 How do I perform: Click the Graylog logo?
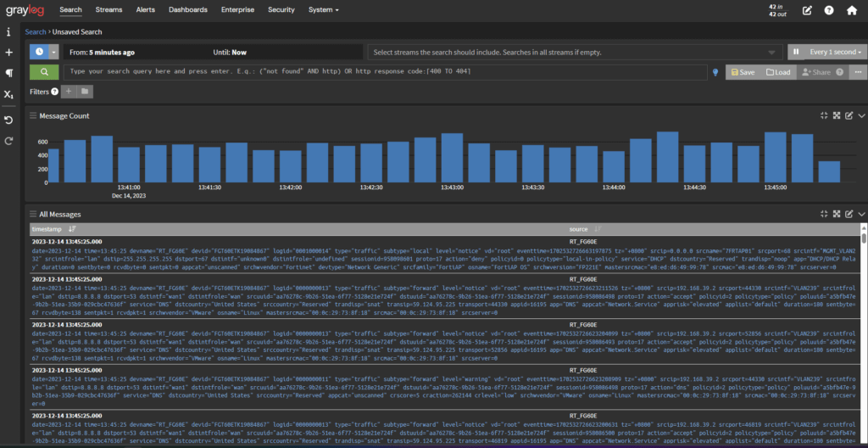[x=25, y=10]
